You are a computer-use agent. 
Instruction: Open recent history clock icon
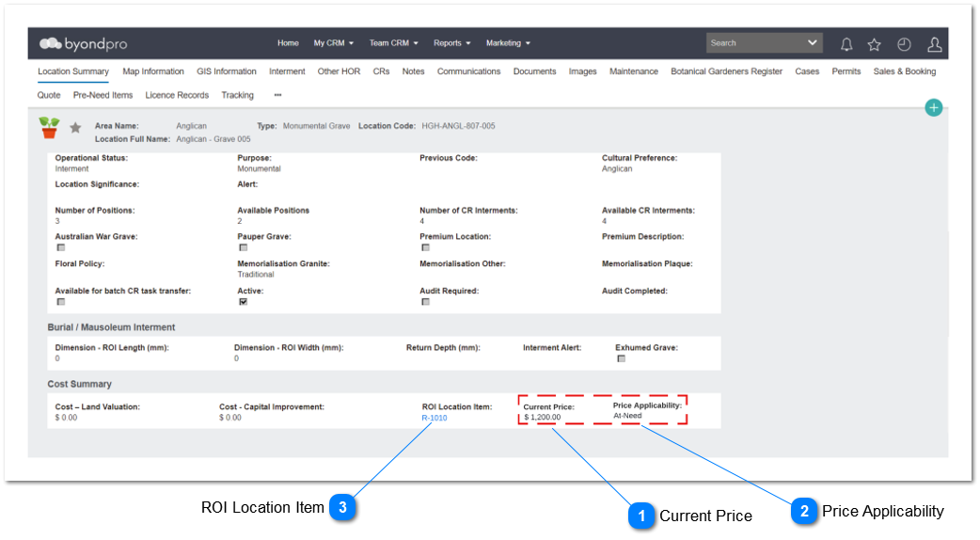[904, 44]
